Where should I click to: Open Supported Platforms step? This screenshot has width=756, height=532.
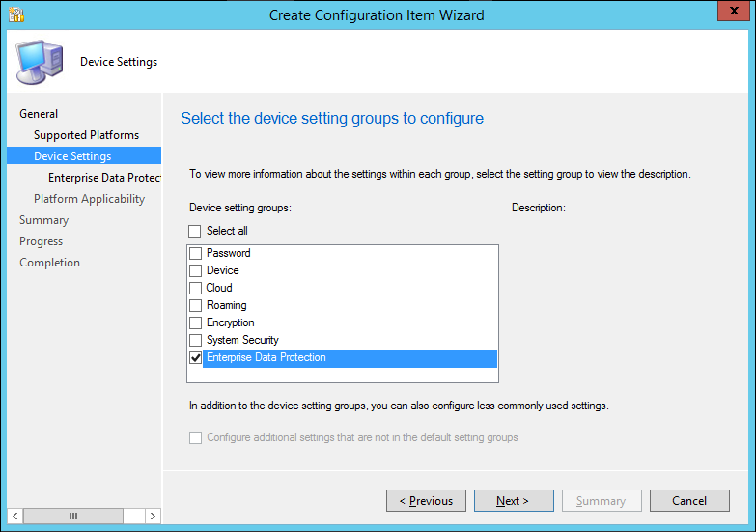86,135
